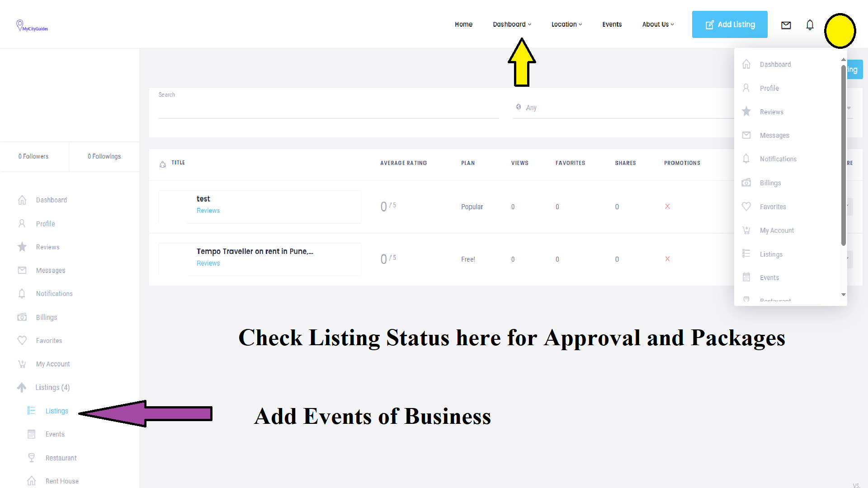
Task: Expand the Location dropdown in top navigation
Action: click(x=566, y=24)
